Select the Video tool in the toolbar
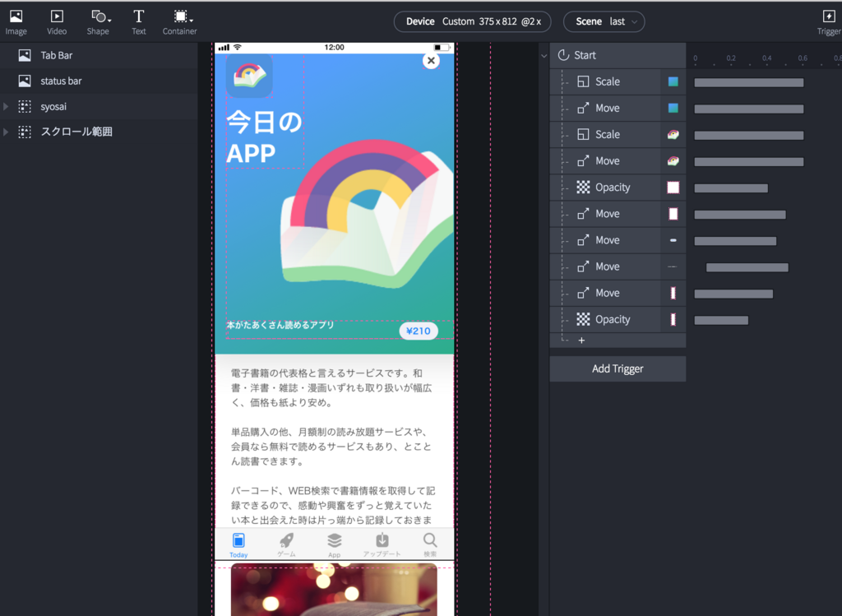This screenshot has height=616, width=842. [57, 22]
